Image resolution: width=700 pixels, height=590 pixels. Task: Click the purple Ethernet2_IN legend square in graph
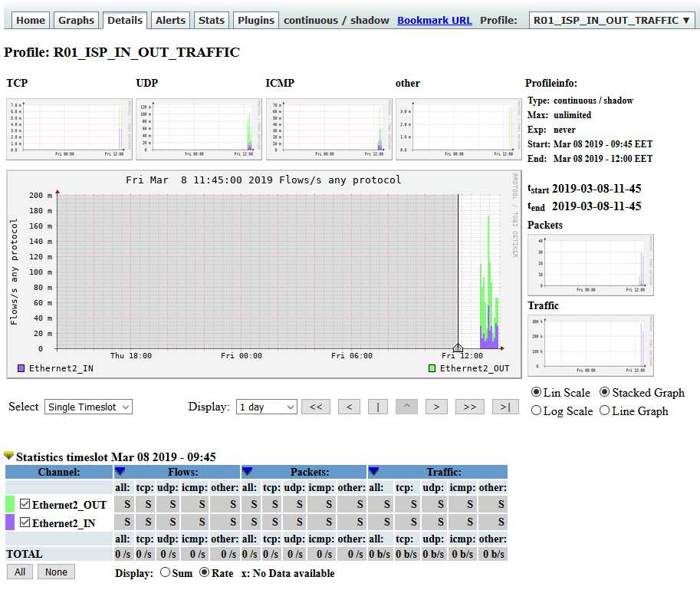21,368
